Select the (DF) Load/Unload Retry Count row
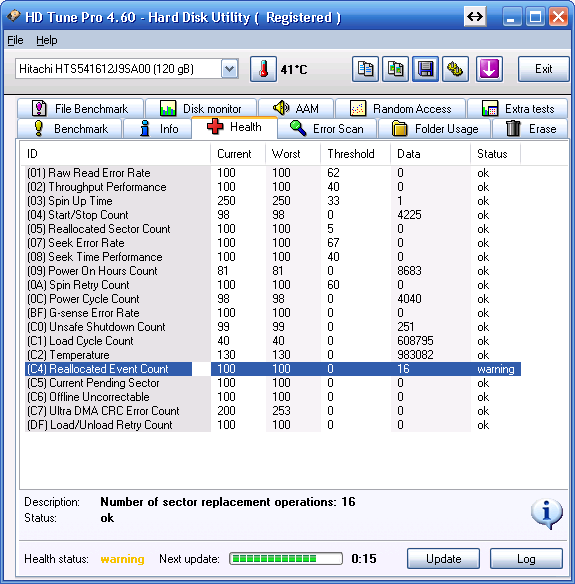The height and width of the screenshot is (584, 575). [273, 425]
